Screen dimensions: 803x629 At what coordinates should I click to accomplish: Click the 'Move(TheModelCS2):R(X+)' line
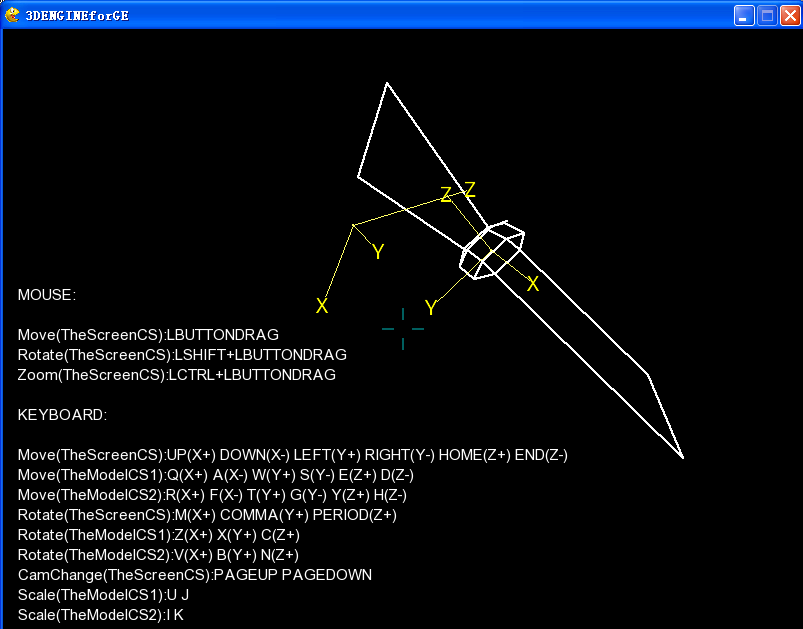tap(213, 495)
